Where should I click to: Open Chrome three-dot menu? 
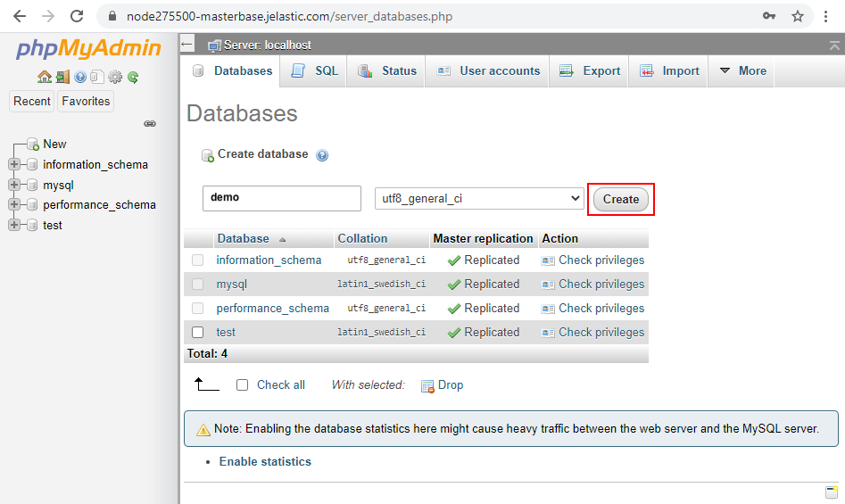[825, 16]
